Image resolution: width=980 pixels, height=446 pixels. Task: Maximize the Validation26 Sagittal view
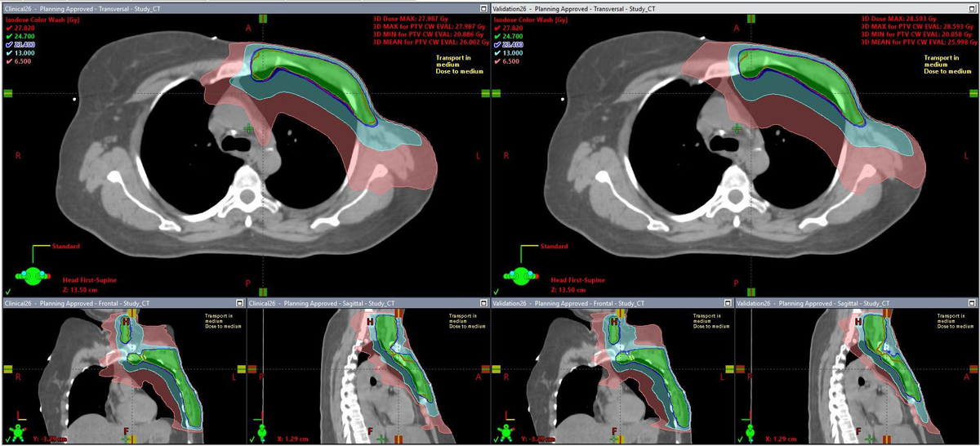point(973,303)
